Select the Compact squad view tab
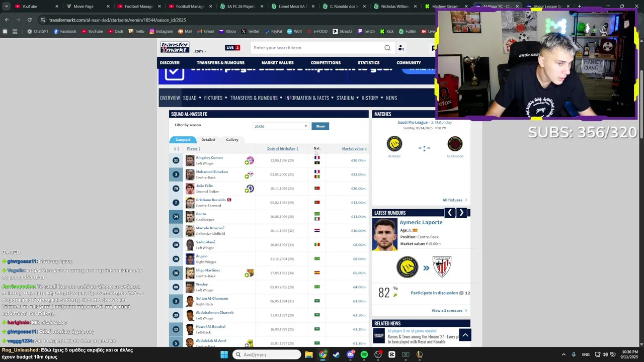The image size is (644, 362). pos(183,140)
